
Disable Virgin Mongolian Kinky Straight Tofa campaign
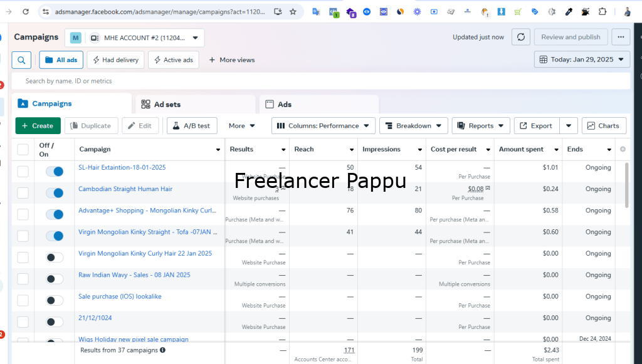point(55,236)
